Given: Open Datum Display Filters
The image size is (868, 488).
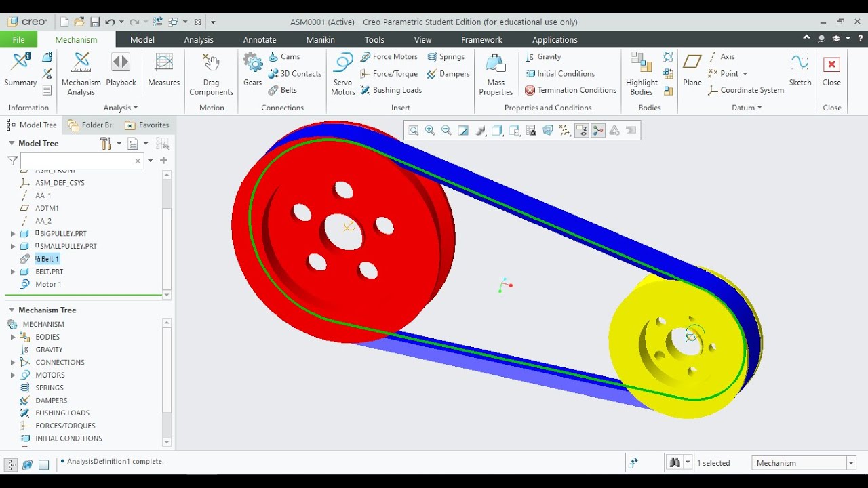Looking at the screenshot, I should pos(565,131).
